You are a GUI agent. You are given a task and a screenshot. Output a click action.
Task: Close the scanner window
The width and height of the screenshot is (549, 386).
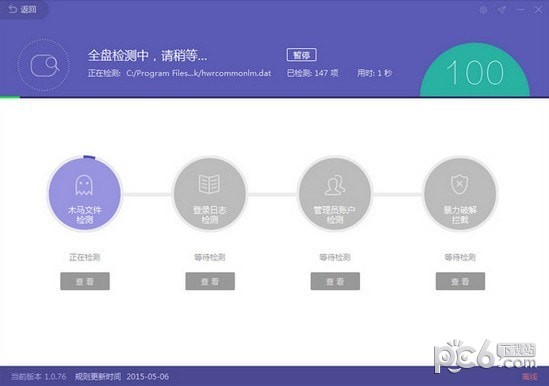click(538, 10)
